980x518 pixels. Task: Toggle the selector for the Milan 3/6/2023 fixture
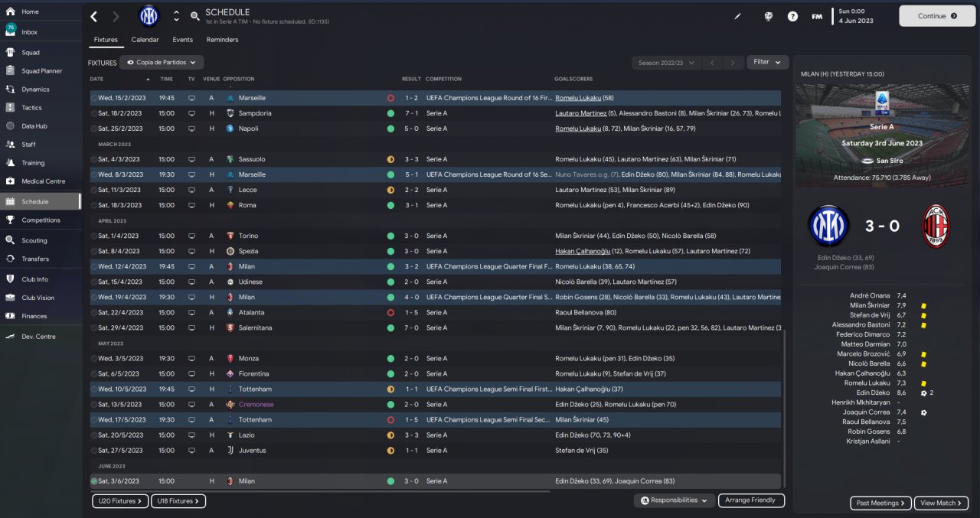point(94,481)
